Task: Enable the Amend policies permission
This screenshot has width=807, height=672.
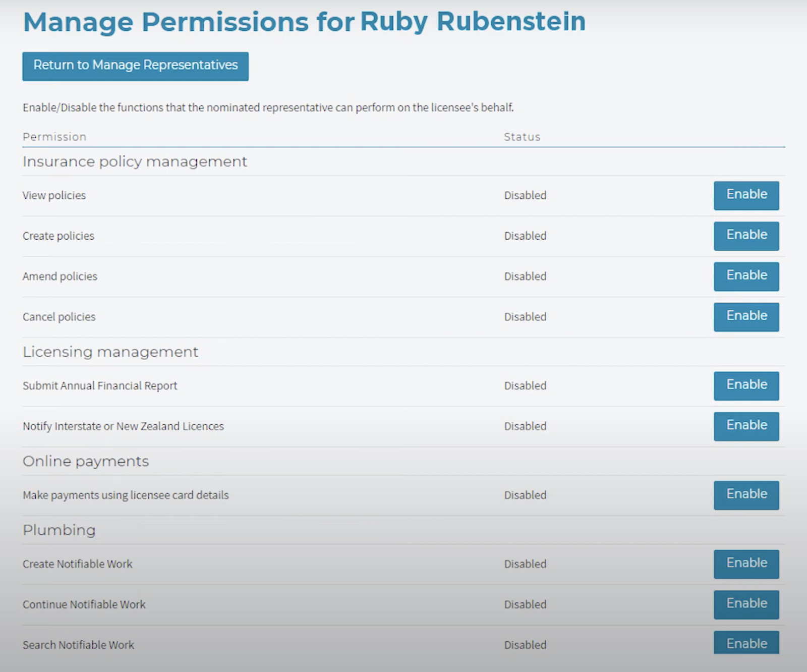Action: pos(746,276)
